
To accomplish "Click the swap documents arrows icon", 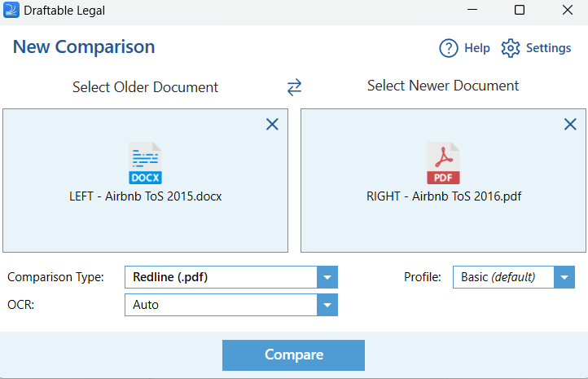I will 294,87.
